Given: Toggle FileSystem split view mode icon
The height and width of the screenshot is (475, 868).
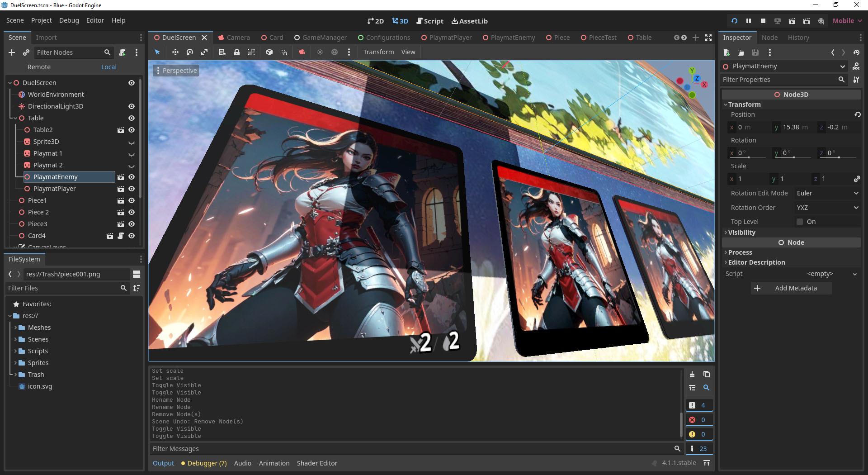Looking at the screenshot, I should [x=137, y=274].
